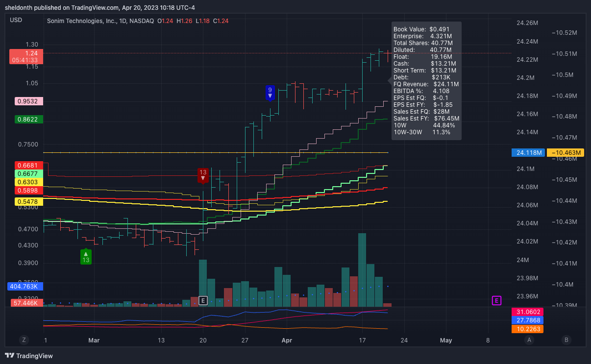
Task: Click the Total Shares 40.77M row
Action: 423,43
